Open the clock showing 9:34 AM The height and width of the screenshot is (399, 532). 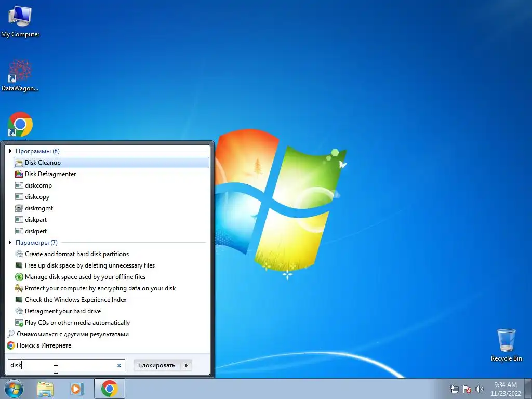[506, 389]
